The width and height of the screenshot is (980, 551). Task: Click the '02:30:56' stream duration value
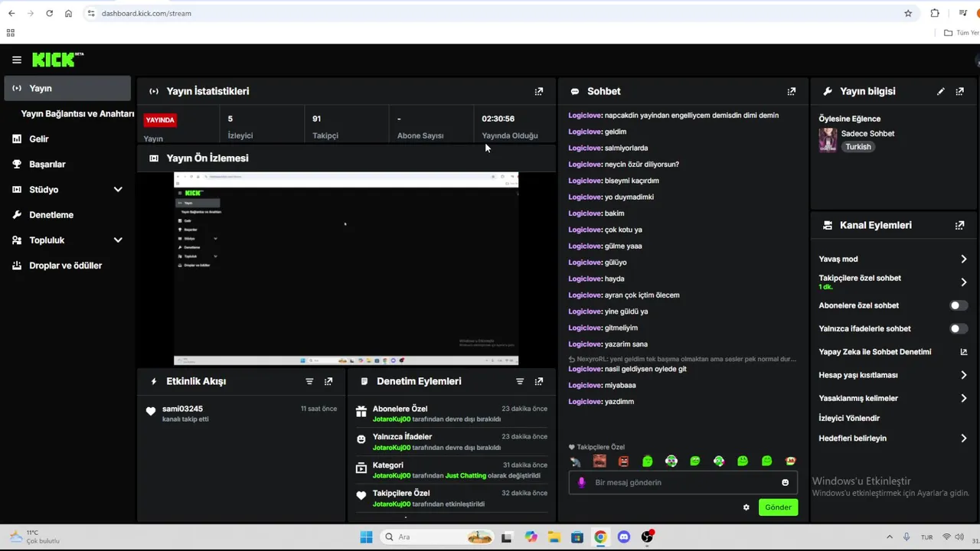[498, 119]
